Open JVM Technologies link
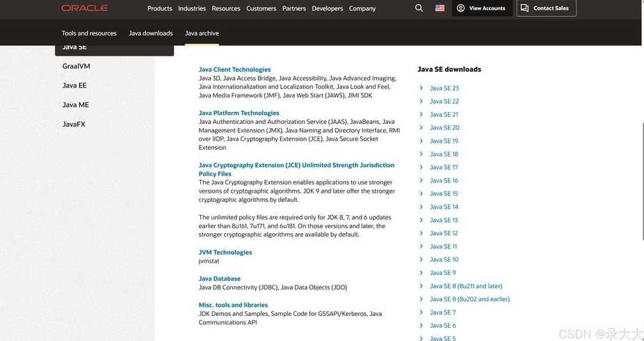Image resolution: width=644 pixels, height=341 pixels. 225,252
